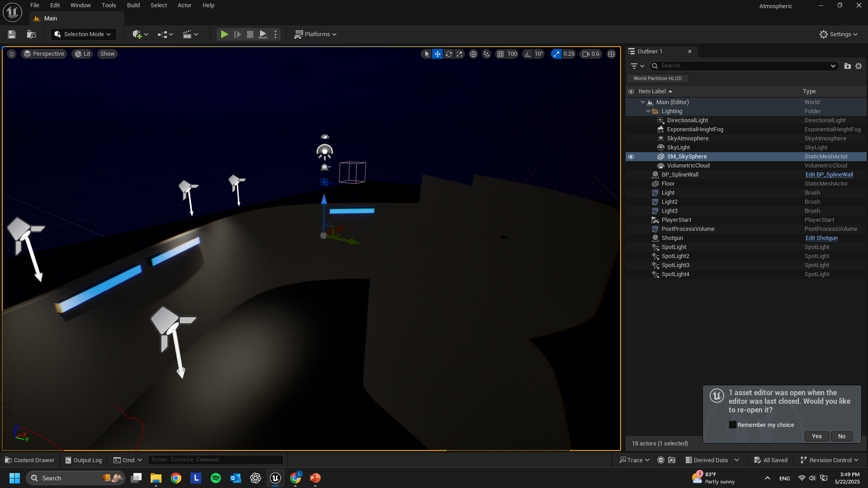The image size is (868, 488).
Task: Toggle grid snapping in viewport toolbar
Action: click(x=500, y=54)
